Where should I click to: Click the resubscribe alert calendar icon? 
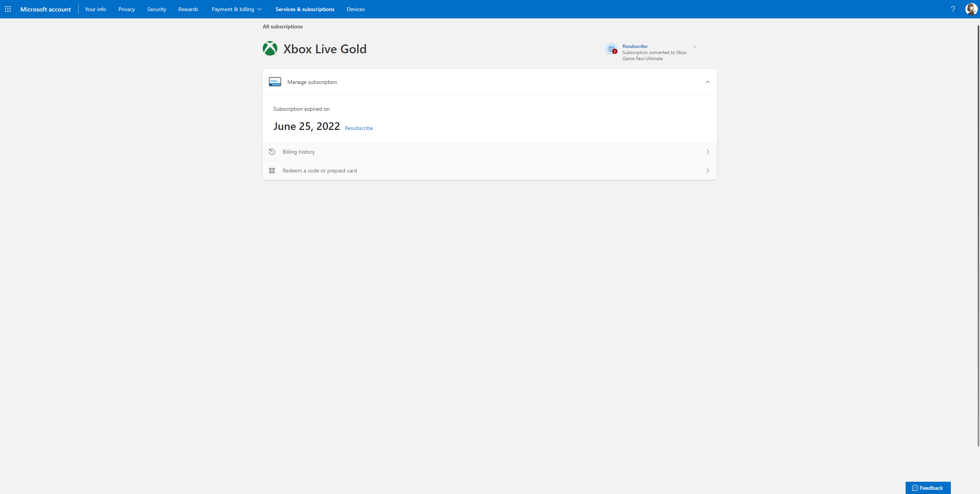pos(611,49)
